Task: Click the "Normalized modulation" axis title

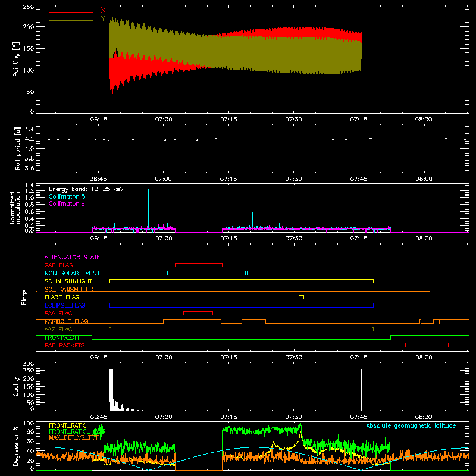Action: click(15, 208)
